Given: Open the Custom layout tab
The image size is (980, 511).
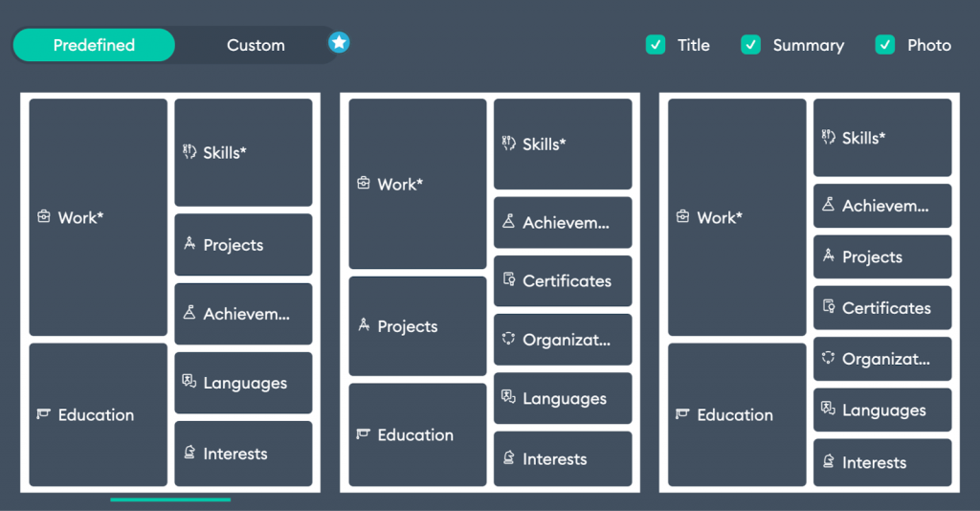Looking at the screenshot, I should pyautogui.click(x=256, y=45).
